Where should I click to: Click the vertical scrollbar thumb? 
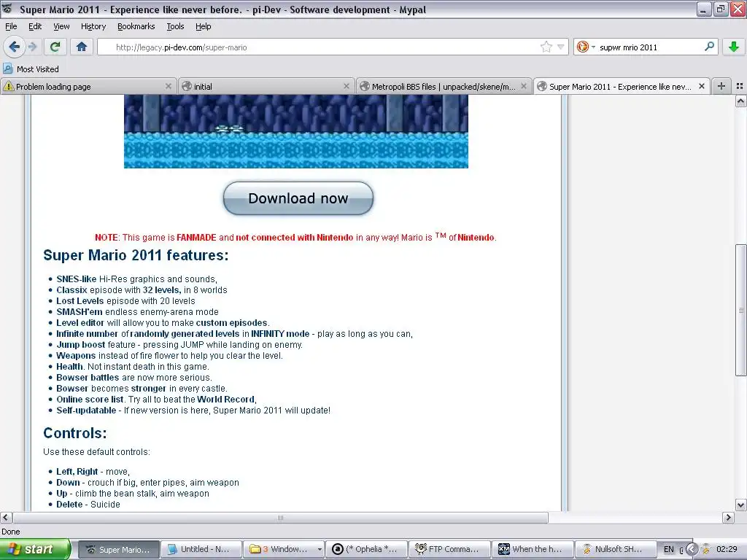[740, 310]
